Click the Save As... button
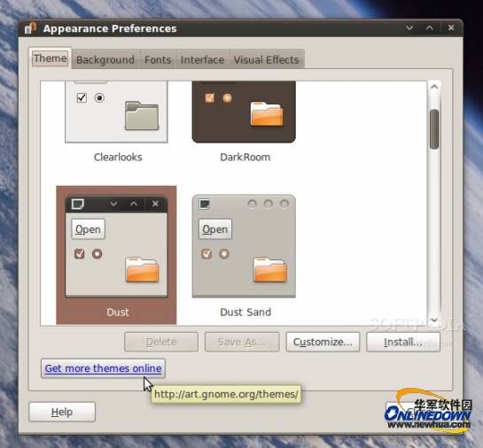The width and height of the screenshot is (483, 448). pos(242,342)
